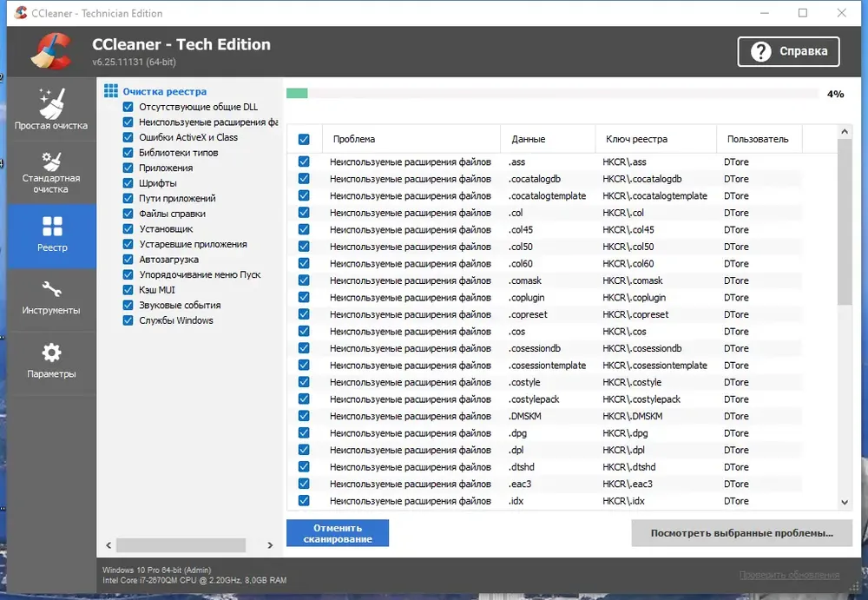868x600 pixels.
Task: Click Отменить сканирование button
Action: click(338, 533)
